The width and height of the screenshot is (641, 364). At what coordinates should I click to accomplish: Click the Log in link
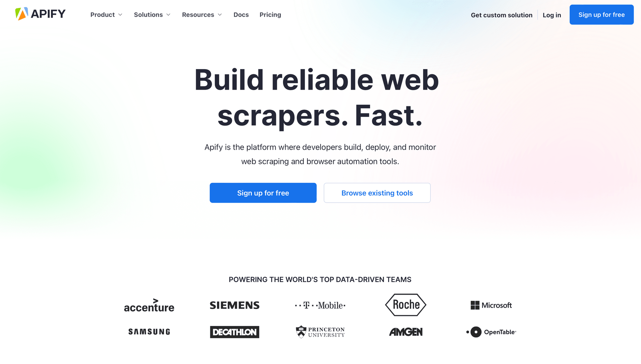pyautogui.click(x=552, y=15)
